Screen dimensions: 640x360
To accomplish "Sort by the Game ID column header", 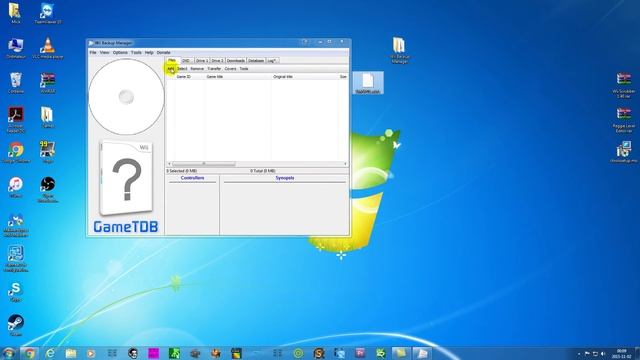I will [190, 76].
